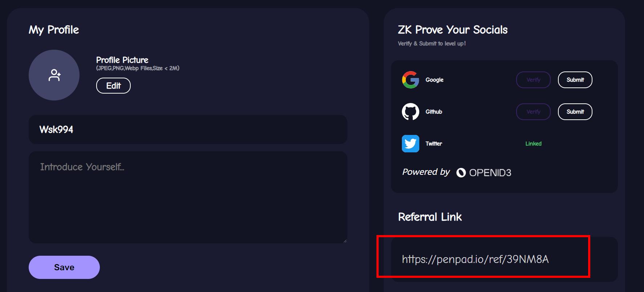Click the Twitter bird icon
The width and height of the screenshot is (644, 292).
(411, 144)
